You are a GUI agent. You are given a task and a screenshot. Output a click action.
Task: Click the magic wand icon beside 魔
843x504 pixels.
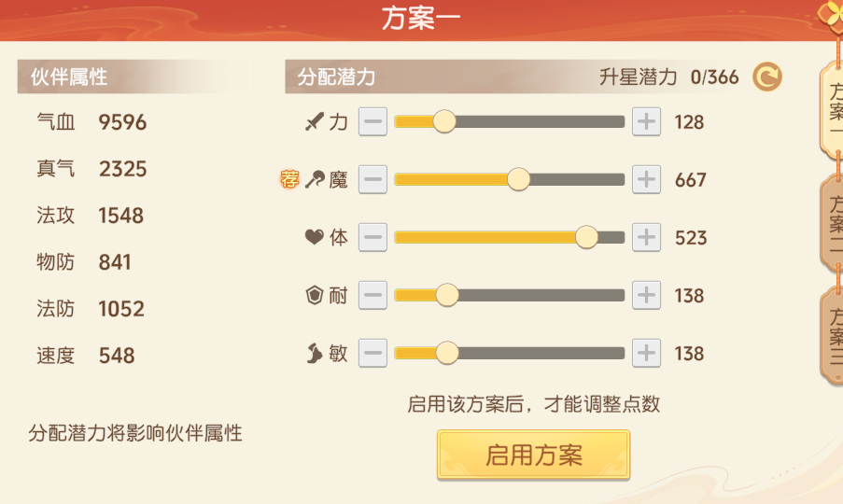click(315, 179)
